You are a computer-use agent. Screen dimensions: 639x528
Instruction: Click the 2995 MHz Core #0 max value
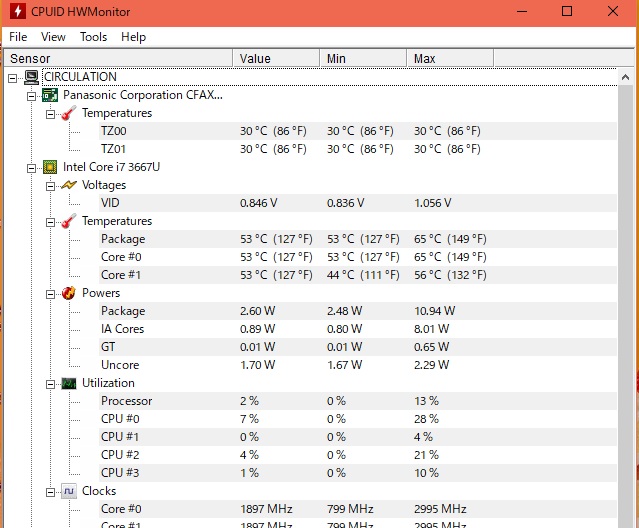click(x=440, y=509)
